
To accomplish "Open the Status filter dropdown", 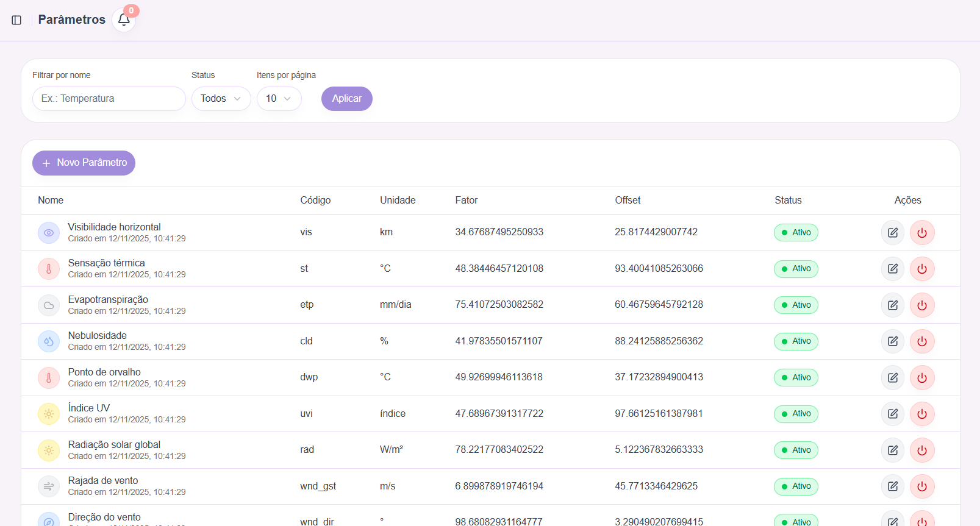I will (x=221, y=99).
